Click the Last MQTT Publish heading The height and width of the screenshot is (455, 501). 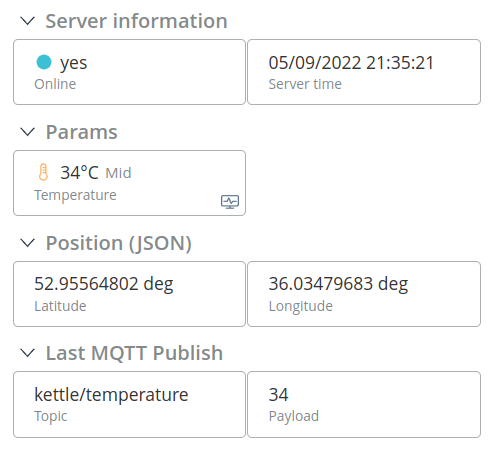pyautogui.click(x=134, y=353)
